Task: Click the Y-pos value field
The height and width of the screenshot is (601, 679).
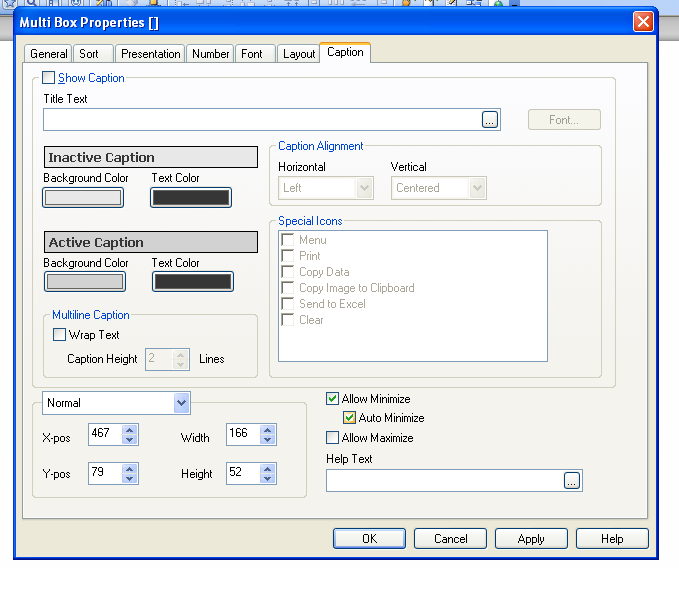Action: [x=105, y=473]
